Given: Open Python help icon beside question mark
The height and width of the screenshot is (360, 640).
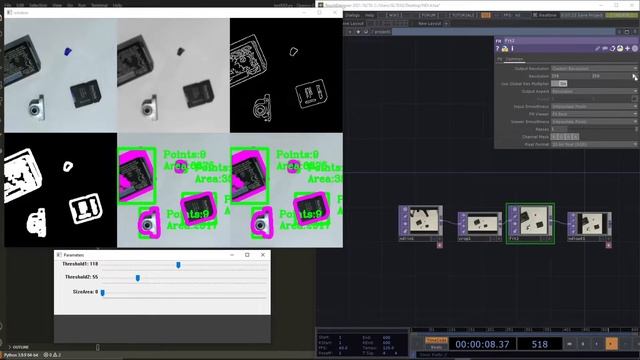Looking at the screenshot, I should click(x=505, y=49).
